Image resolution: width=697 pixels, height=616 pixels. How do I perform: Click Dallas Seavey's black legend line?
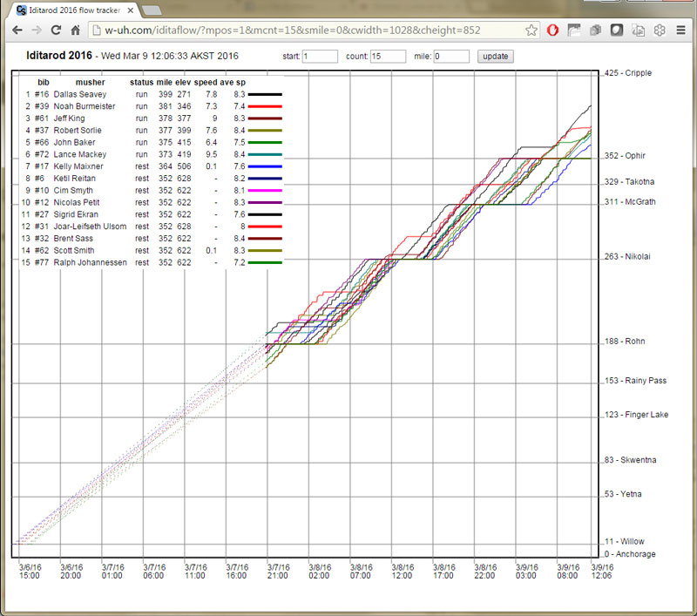pyautogui.click(x=265, y=95)
